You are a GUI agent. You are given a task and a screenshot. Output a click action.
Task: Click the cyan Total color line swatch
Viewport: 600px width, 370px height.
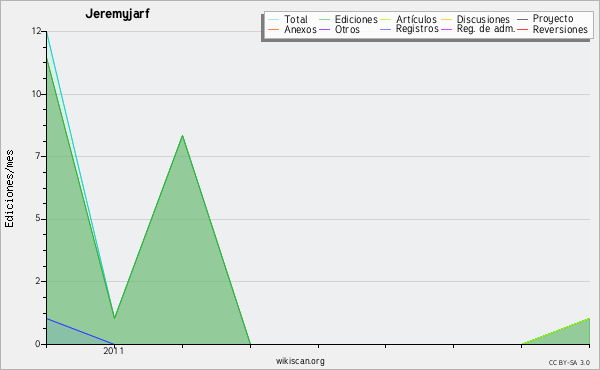274,20
